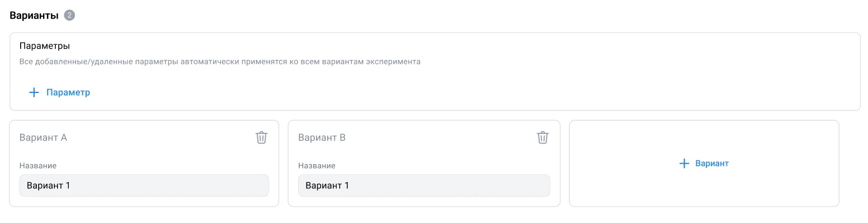The width and height of the screenshot is (868, 223).
Task: Click Вариант A card header blank area
Action: coord(162,137)
